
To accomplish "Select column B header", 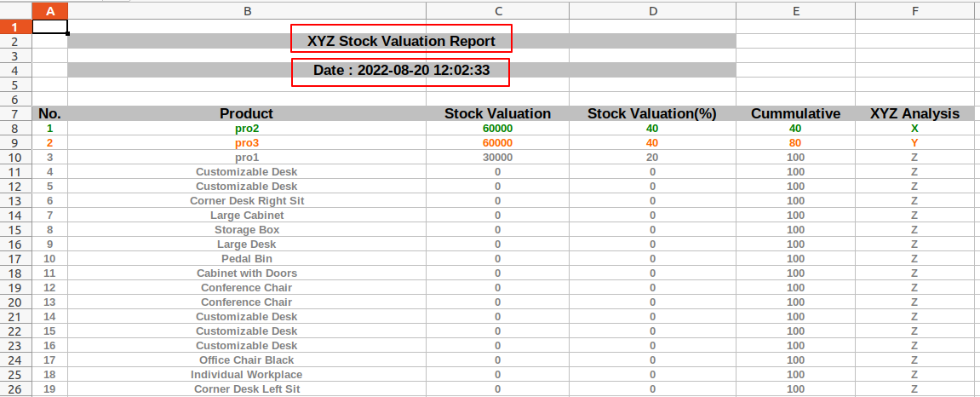I will [247, 11].
